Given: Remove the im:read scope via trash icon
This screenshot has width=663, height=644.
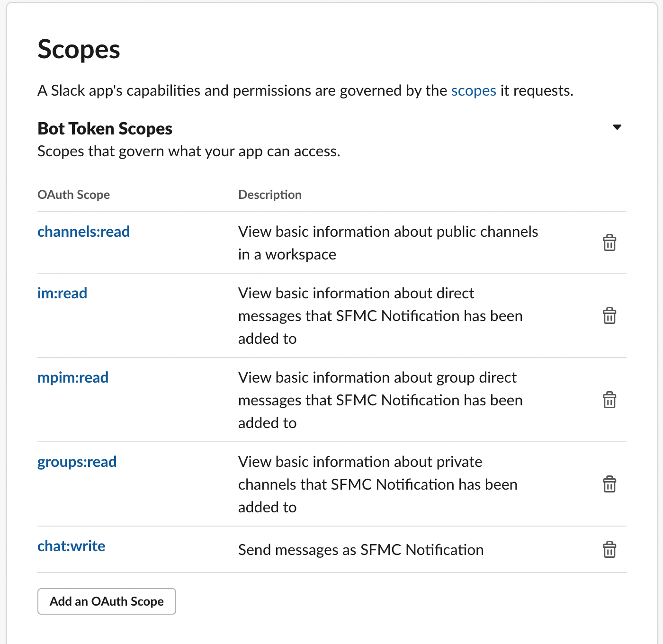Looking at the screenshot, I should pyautogui.click(x=609, y=315).
